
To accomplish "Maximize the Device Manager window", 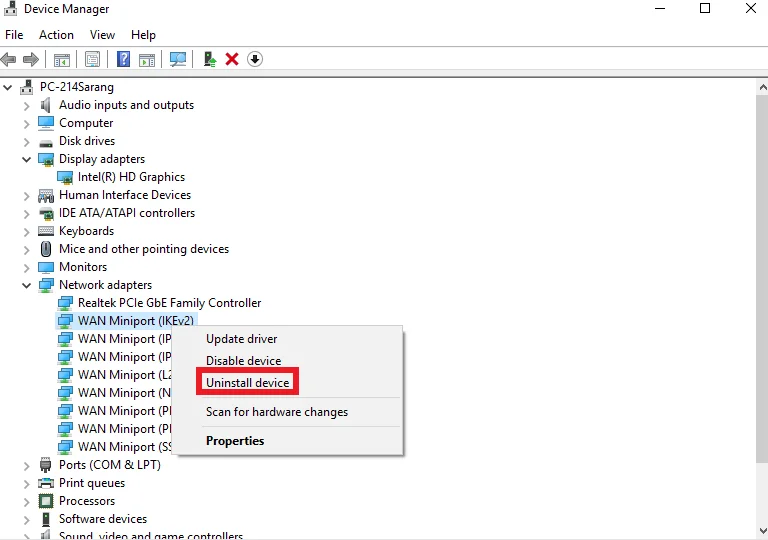I will click(x=705, y=8).
